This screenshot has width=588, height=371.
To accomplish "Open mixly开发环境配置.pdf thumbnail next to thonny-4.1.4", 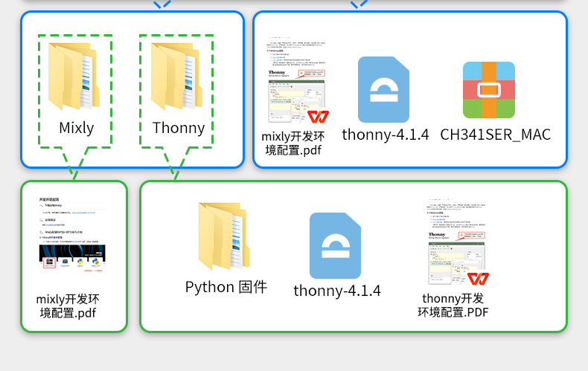I will [297, 80].
